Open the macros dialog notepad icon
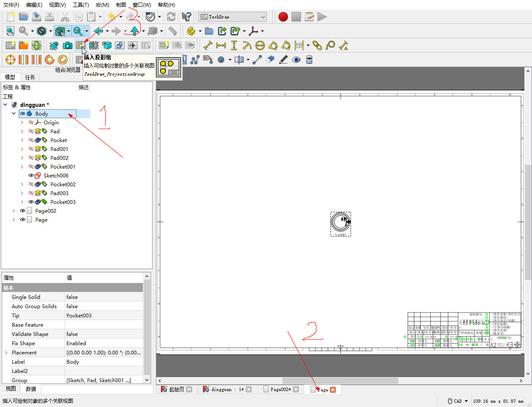 (x=309, y=17)
